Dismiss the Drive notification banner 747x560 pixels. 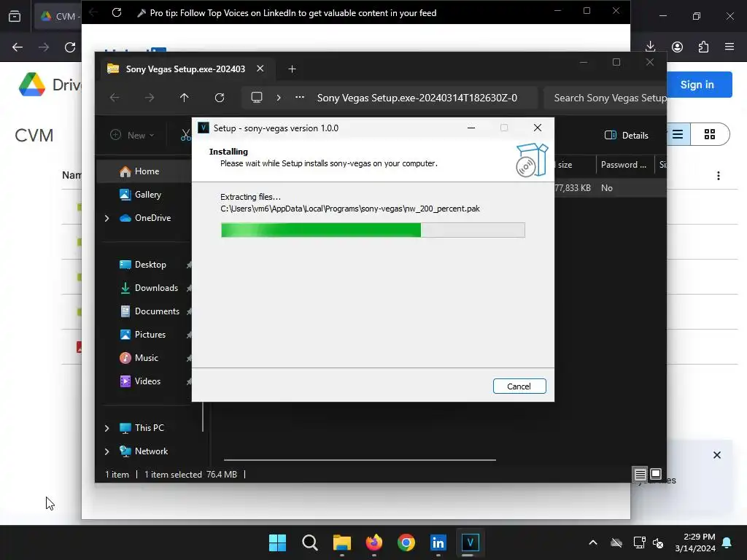pyautogui.click(x=717, y=455)
